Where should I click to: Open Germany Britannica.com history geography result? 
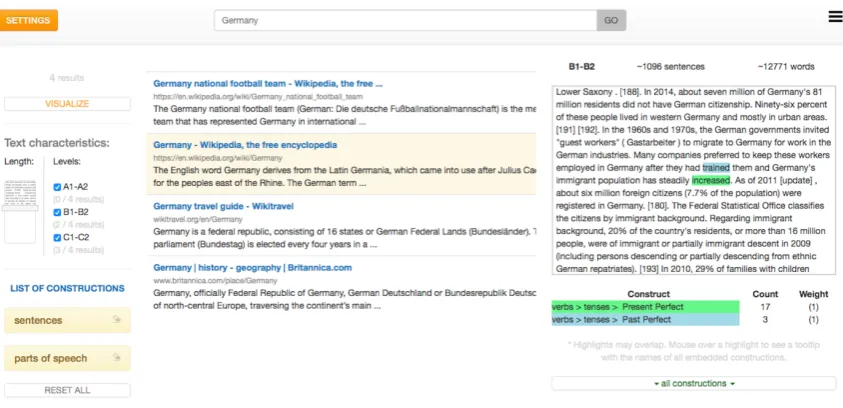click(x=253, y=268)
